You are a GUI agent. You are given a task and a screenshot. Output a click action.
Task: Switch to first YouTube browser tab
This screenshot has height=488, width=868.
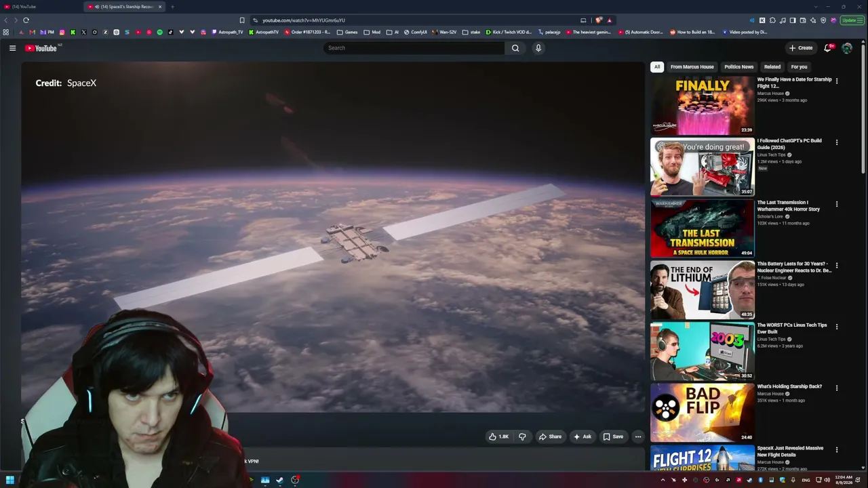tap(41, 7)
